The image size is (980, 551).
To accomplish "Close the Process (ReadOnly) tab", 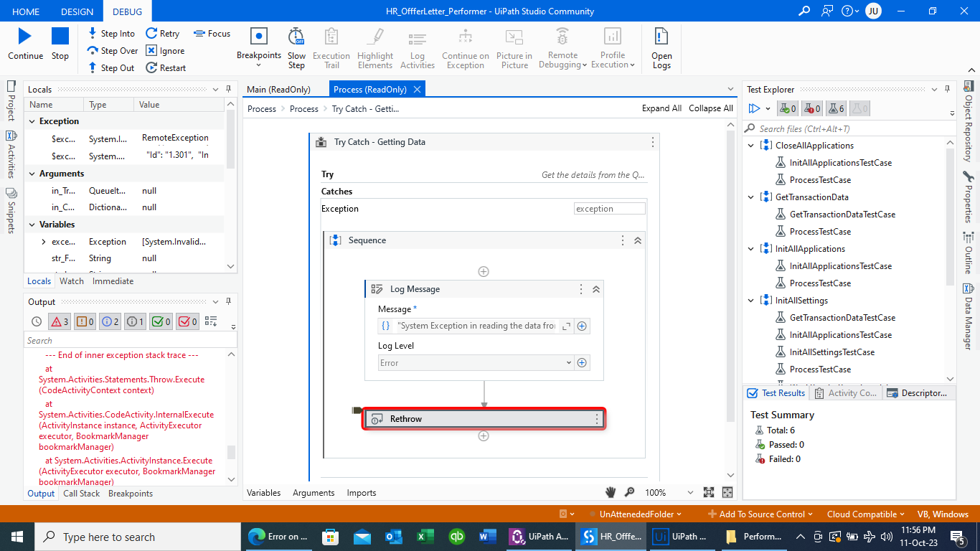I will coord(417,90).
